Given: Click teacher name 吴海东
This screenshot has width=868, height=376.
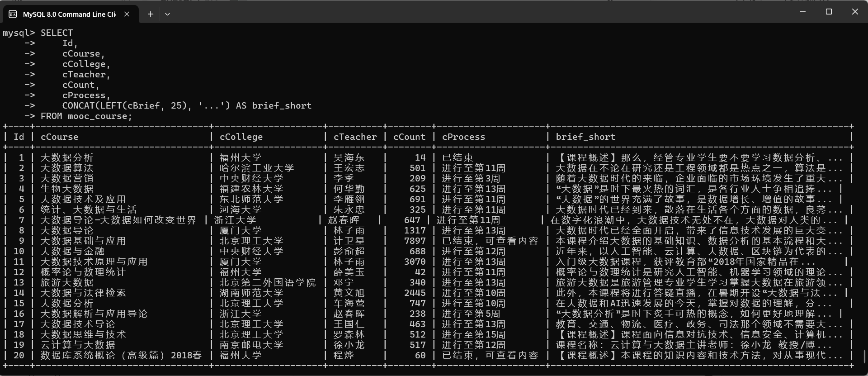Looking at the screenshot, I should click(349, 157).
